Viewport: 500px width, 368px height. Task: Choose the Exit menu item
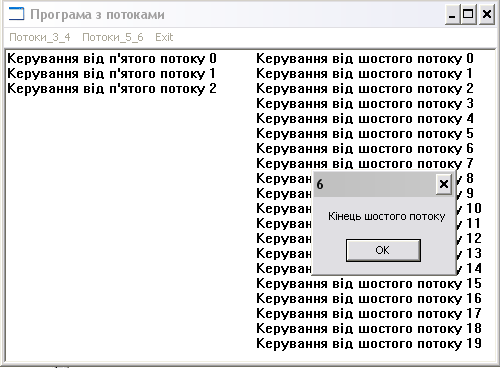point(164,37)
